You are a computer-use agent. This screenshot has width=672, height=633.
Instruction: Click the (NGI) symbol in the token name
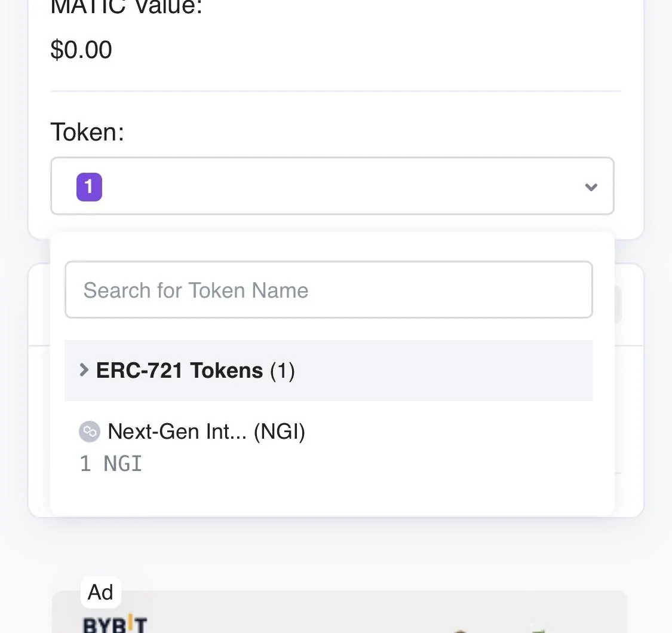[x=280, y=432]
